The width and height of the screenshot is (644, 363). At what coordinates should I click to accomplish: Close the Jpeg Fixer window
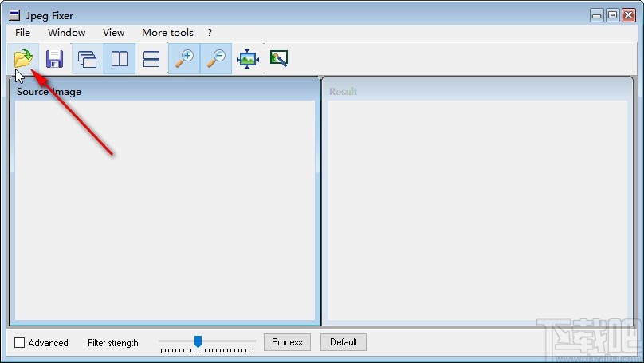[x=628, y=15]
